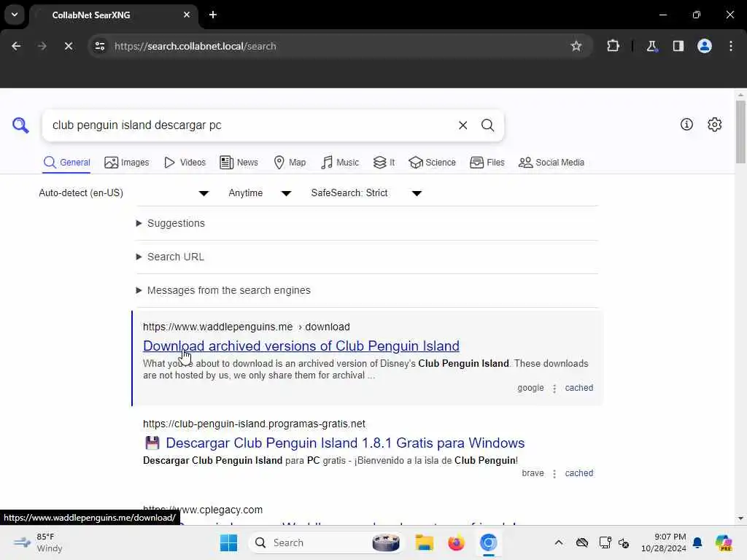Click the club-penguin-island.programas-gratis.net URL

point(254,424)
